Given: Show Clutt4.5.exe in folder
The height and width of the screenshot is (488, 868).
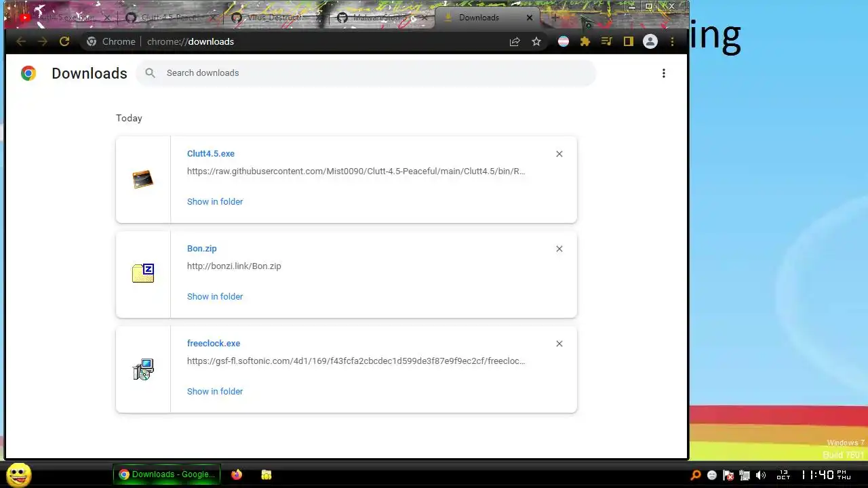Looking at the screenshot, I should click(215, 201).
